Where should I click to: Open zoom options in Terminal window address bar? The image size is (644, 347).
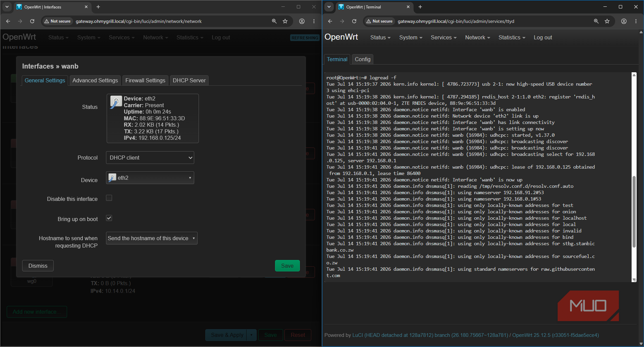pos(596,21)
